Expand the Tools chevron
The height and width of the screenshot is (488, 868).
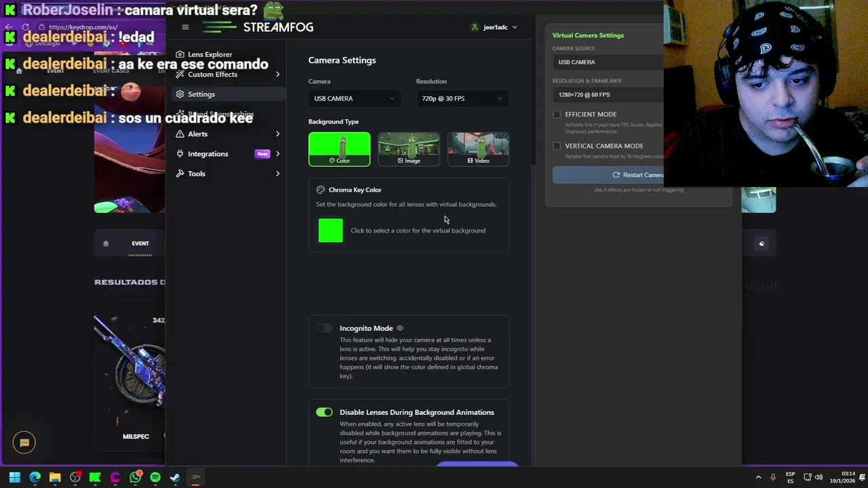277,174
